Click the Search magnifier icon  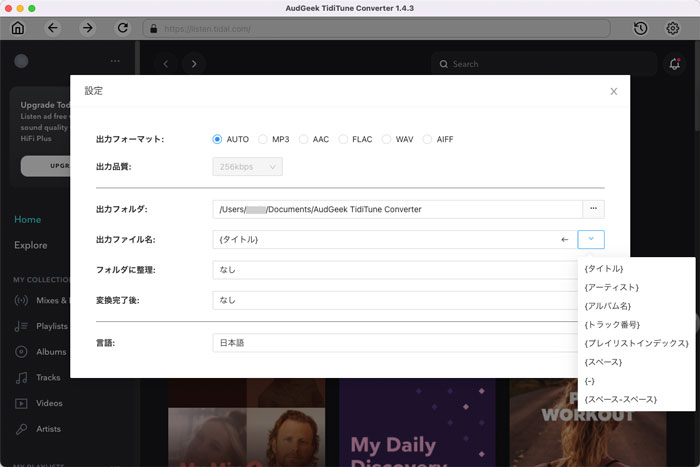coord(443,64)
